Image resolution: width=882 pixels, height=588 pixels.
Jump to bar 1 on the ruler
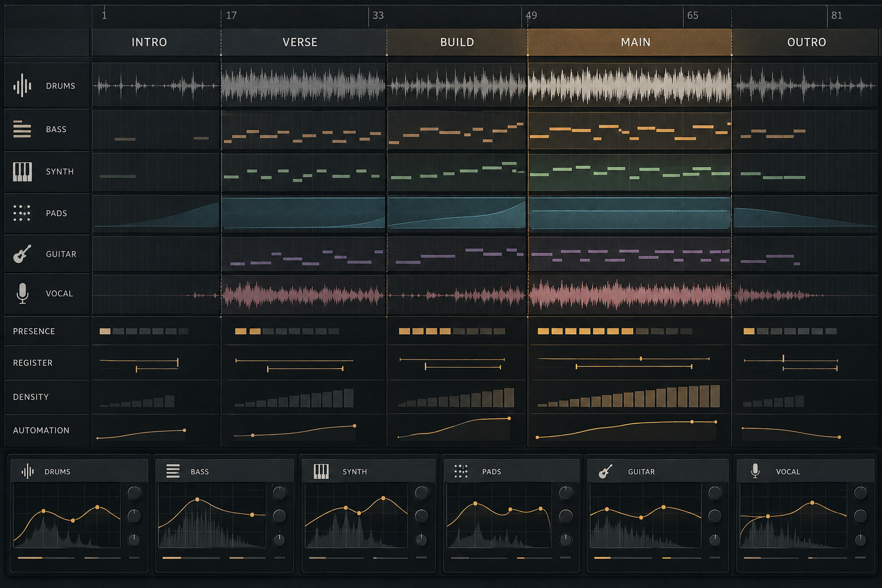point(105,16)
